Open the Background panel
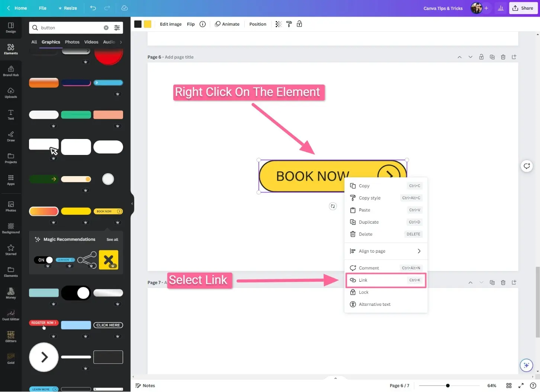Screen dimensions: 540x392 11,228
